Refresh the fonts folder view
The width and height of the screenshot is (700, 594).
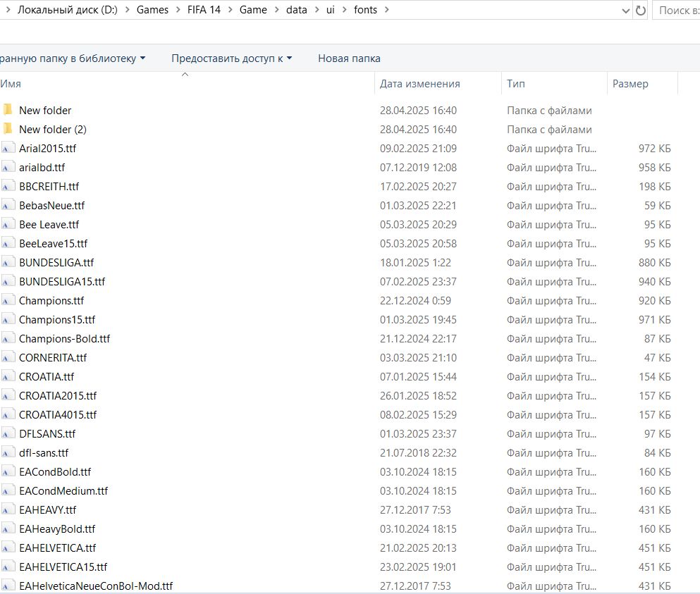(641, 11)
